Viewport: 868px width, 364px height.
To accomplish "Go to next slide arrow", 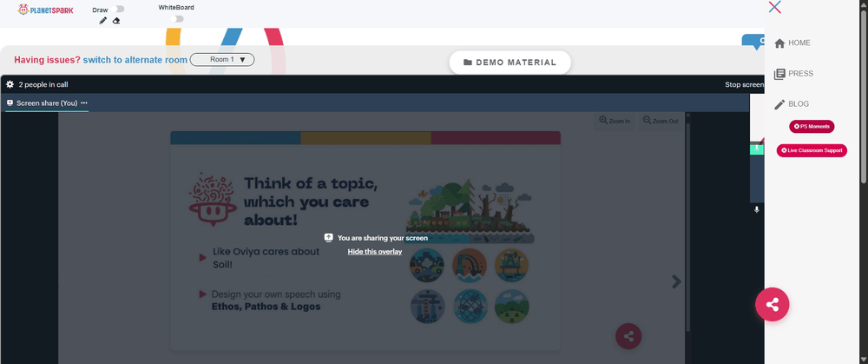I will coord(676,281).
